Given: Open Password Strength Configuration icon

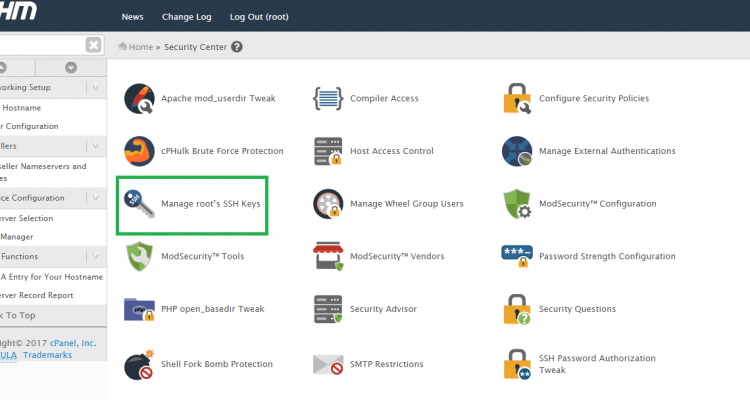Looking at the screenshot, I should pyautogui.click(x=517, y=256).
